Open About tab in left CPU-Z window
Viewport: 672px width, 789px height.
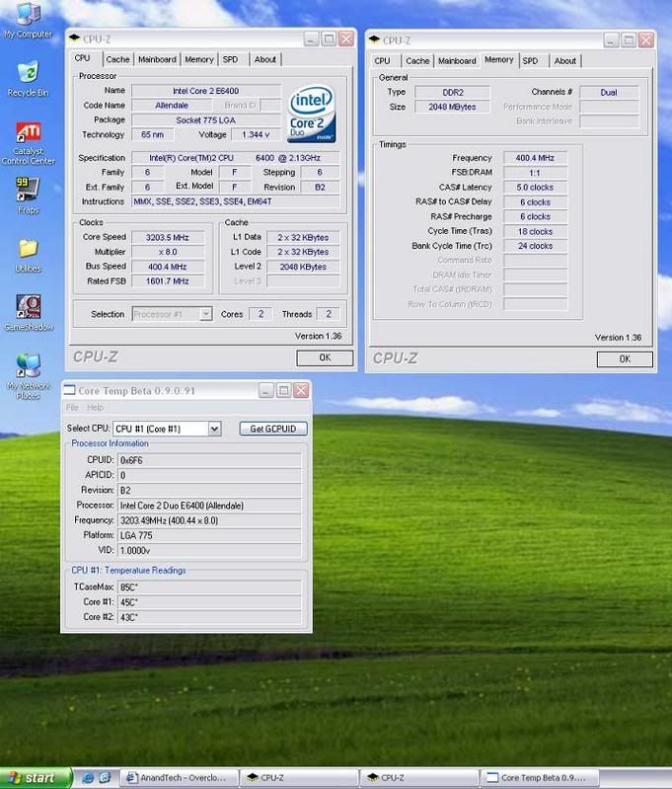(x=265, y=59)
